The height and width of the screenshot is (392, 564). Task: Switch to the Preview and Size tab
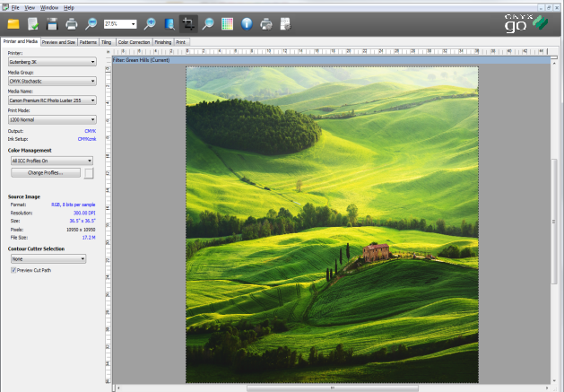[x=59, y=41]
